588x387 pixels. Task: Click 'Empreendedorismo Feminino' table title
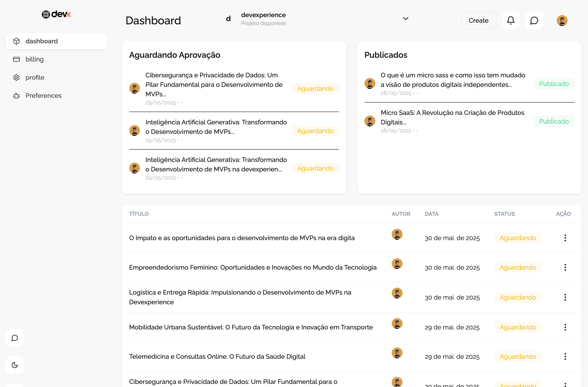(253, 267)
